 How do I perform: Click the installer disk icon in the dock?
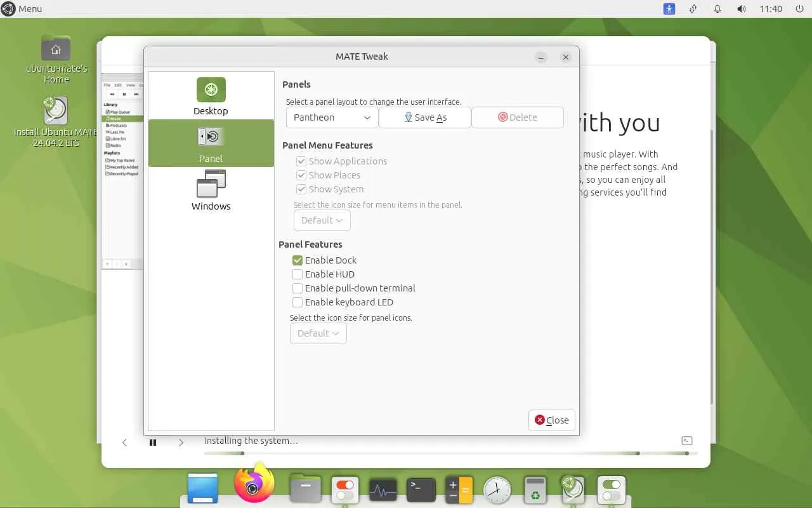coord(573,490)
